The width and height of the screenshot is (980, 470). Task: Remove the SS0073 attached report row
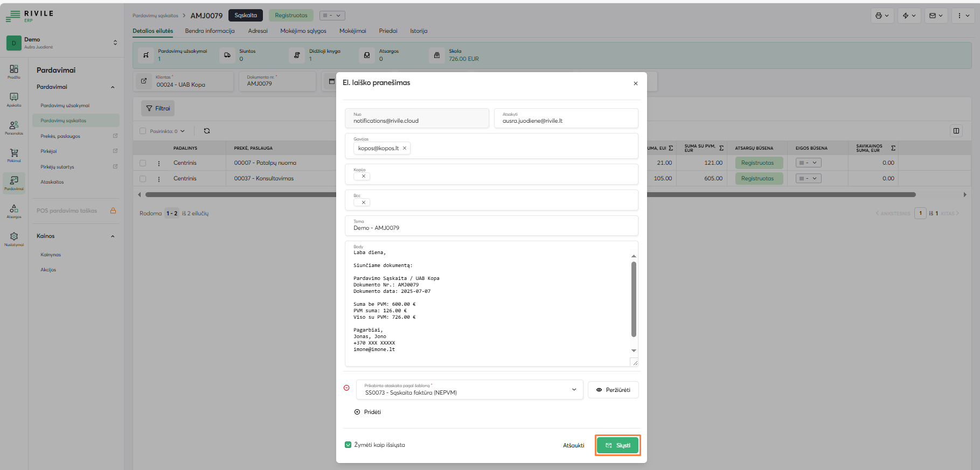click(346, 388)
